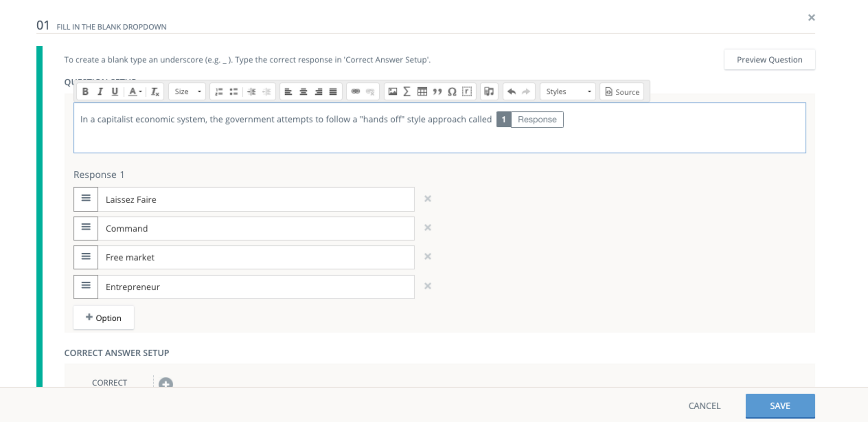The image size is (868, 422).
Task: Grab the drag handle for Entrepreneur option
Action: point(86,287)
